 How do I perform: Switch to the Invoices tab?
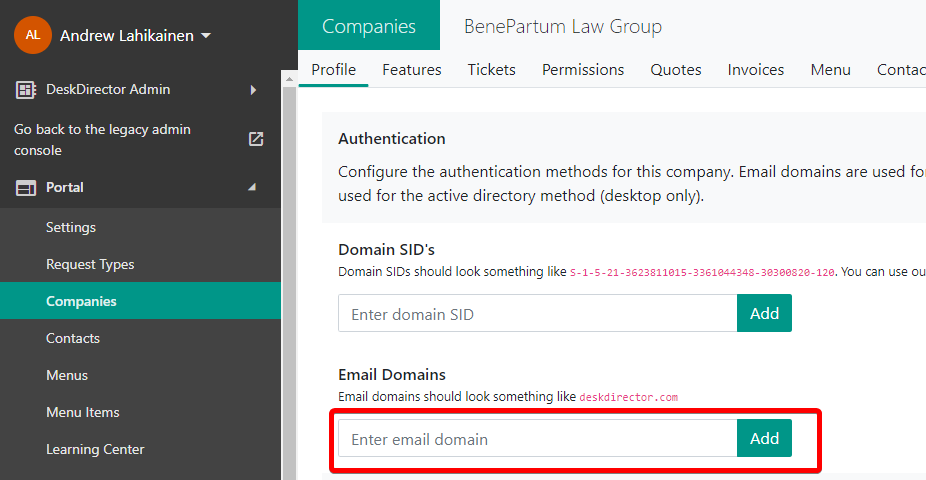[x=755, y=70]
